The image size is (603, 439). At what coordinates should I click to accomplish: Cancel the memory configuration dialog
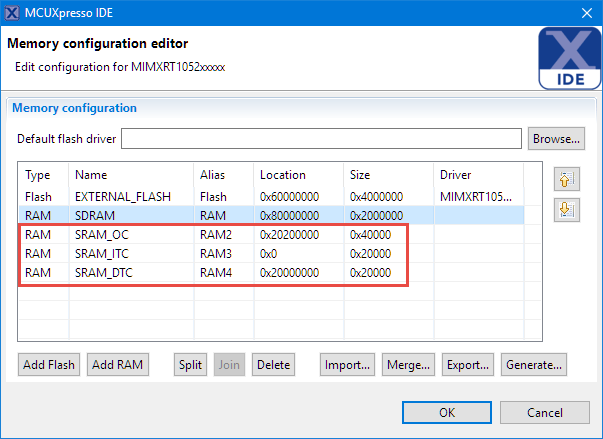(x=544, y=413)
